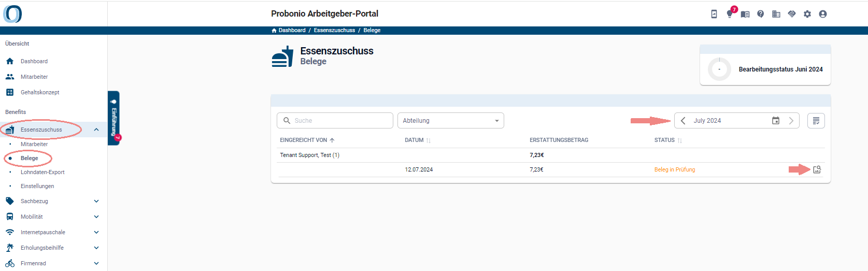Image resolution: width=868 pixels, height=271 pixels.
Task: Open the user account avatar icon
Action: 823,14
